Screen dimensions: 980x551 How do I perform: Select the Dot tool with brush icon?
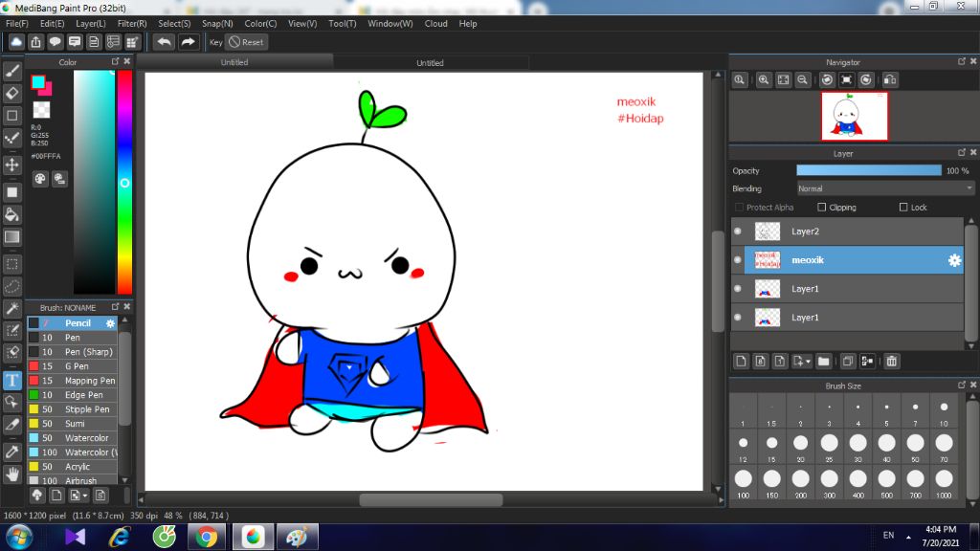coord(11,138)
